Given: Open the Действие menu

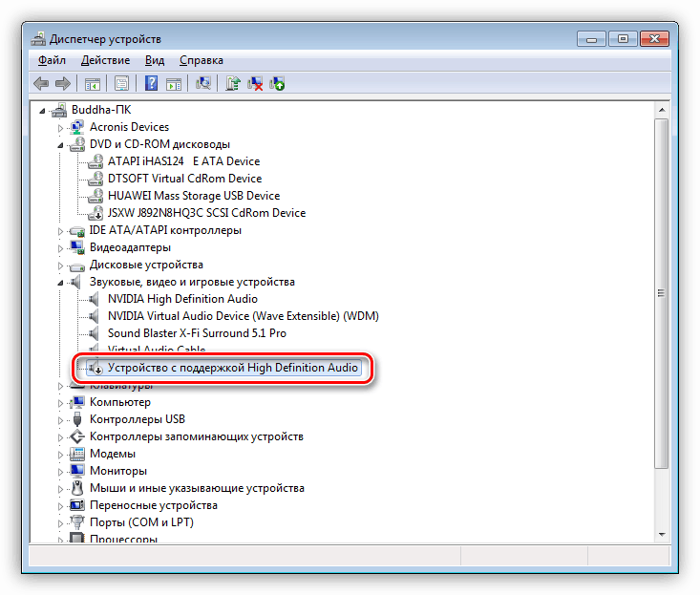Looking at the screenshot, I should point(105,60).
